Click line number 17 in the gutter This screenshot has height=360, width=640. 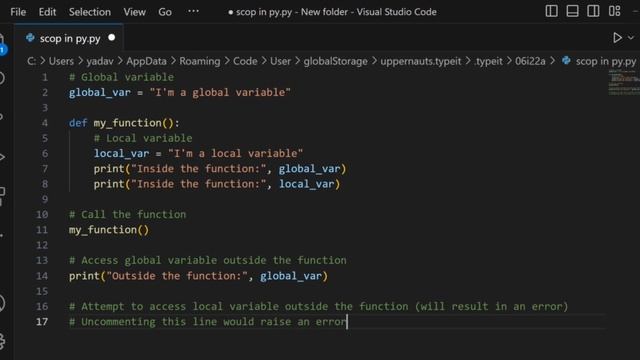(42, 322)
